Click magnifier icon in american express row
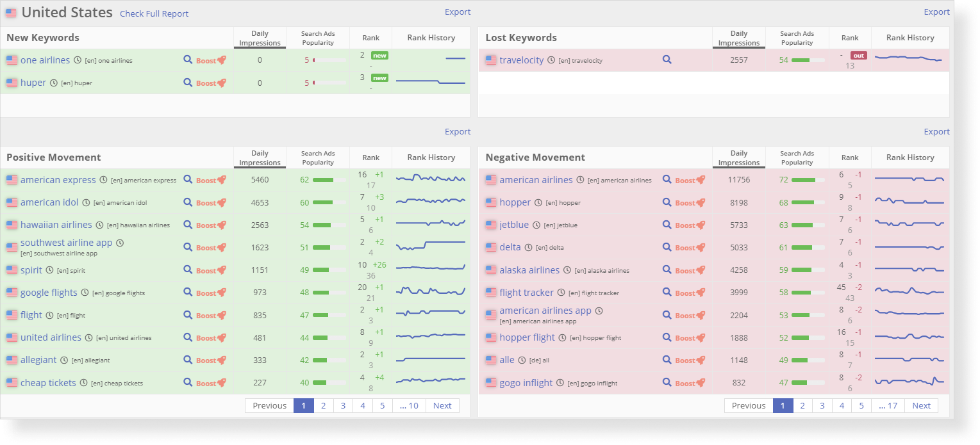Viewport: 980px width, 445px height. 188,180
